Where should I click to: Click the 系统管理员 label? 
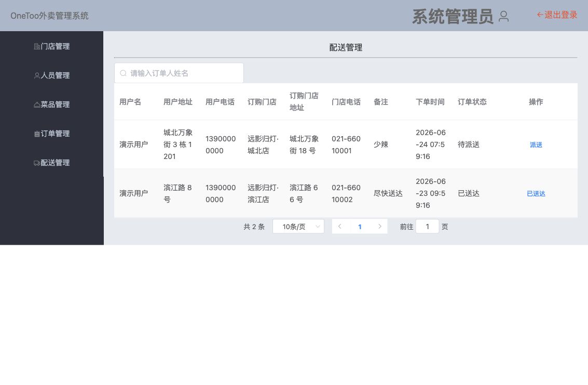click(453, 17)
